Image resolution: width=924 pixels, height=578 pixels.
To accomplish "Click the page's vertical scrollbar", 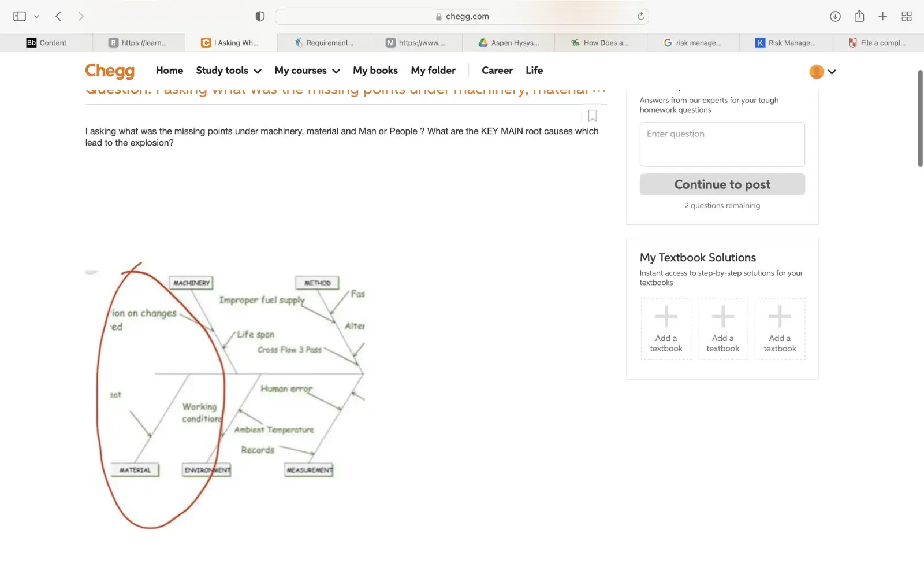I will [x=920, y=118].
